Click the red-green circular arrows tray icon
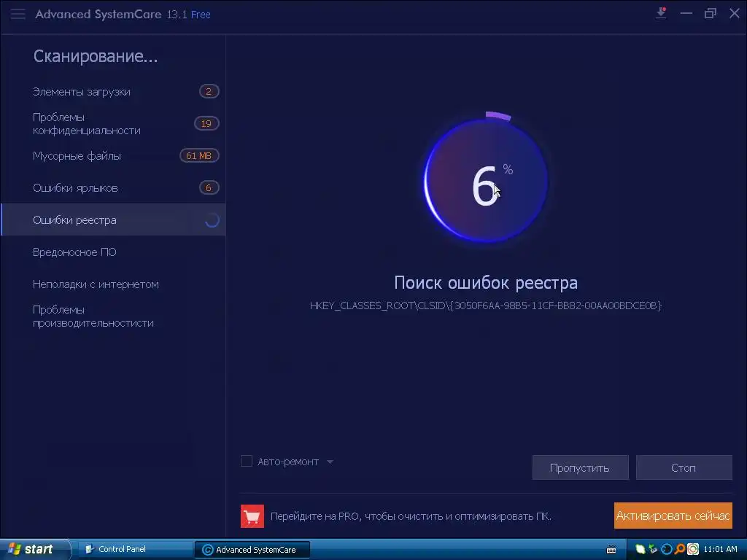Viewport: 747px width, 560px height. pyautogui.click(x=693, y=550)
